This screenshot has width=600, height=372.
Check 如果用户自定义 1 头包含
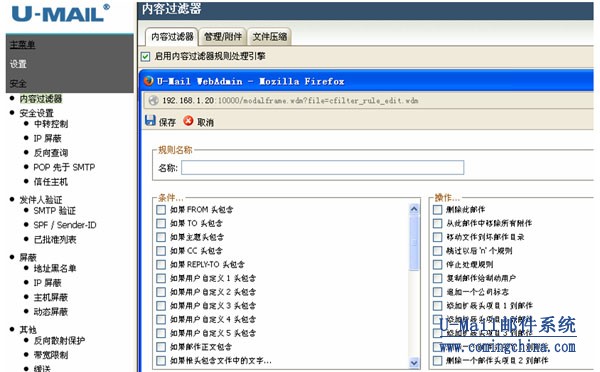(x=161, y=278)
